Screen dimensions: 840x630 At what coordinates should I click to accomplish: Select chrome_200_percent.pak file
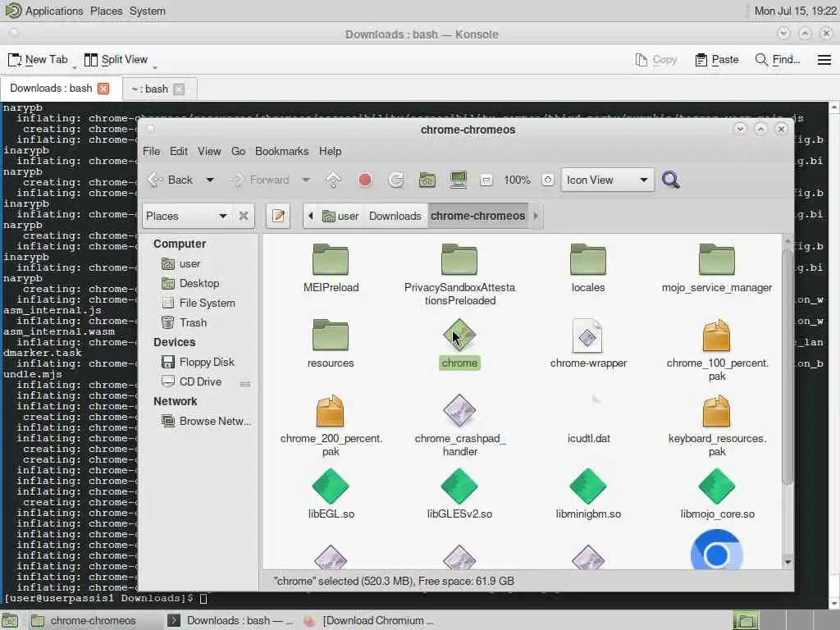[x=331, y=426]
